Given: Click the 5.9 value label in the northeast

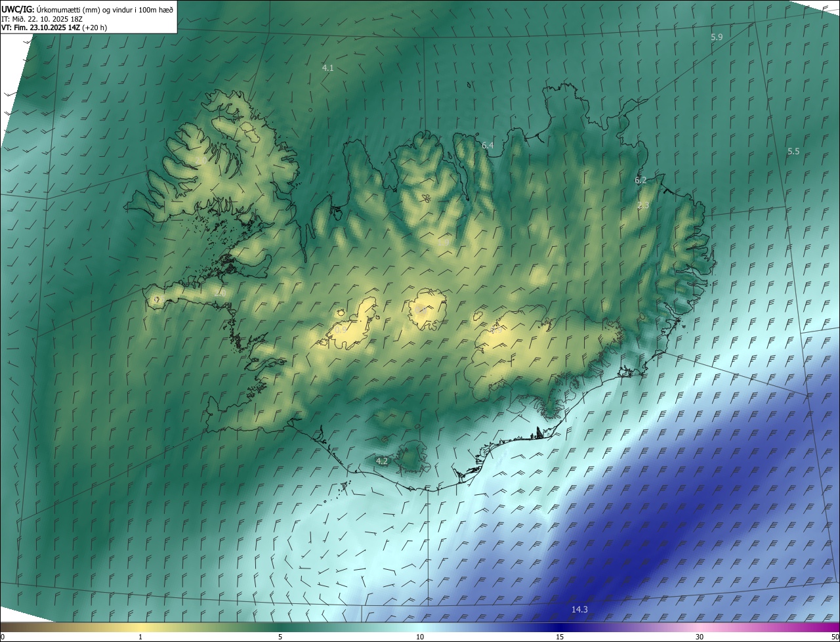Looking at the screenshot, I should coord(717,37).
